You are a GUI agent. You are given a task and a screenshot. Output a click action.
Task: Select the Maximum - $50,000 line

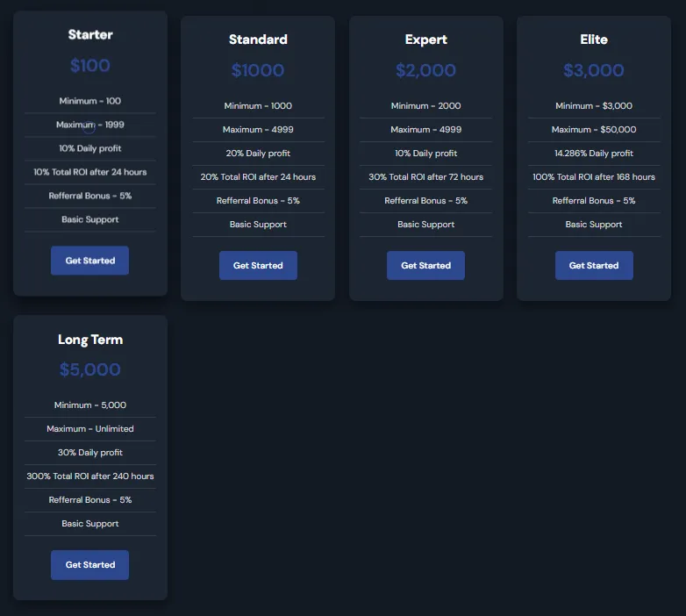(x=593, y=130)
